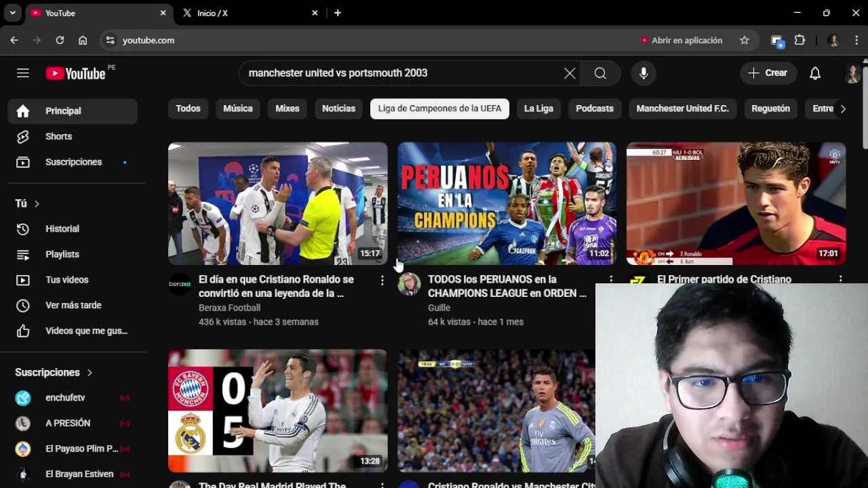Open the browser home page icon
The height and width of the screenshot is (488, 868).
[83, 41]
